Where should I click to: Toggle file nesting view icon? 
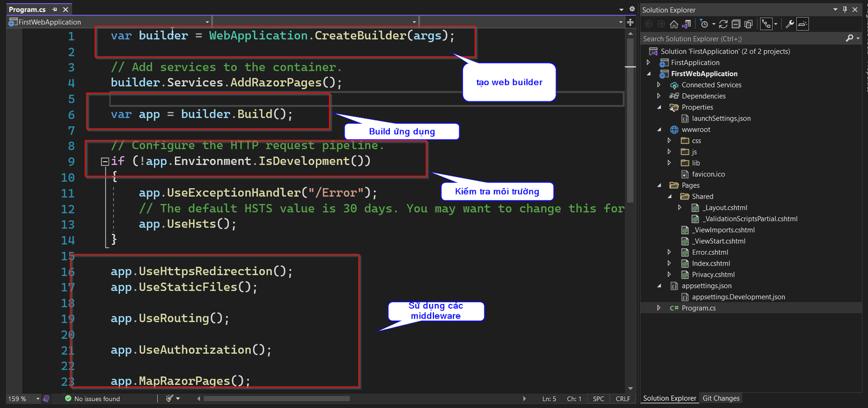point(766,24)
